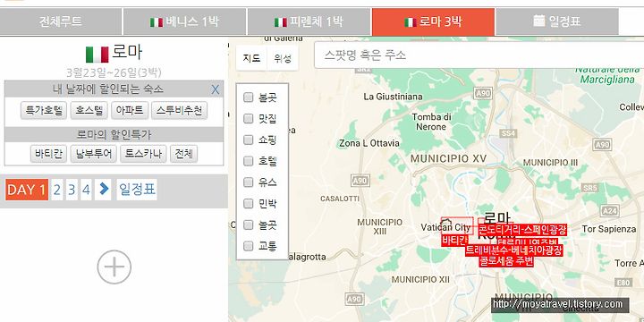The height and width of the screenshot is (322, 644).
Task: Click the plus circle to add a spot
Action: pos(114,267)
